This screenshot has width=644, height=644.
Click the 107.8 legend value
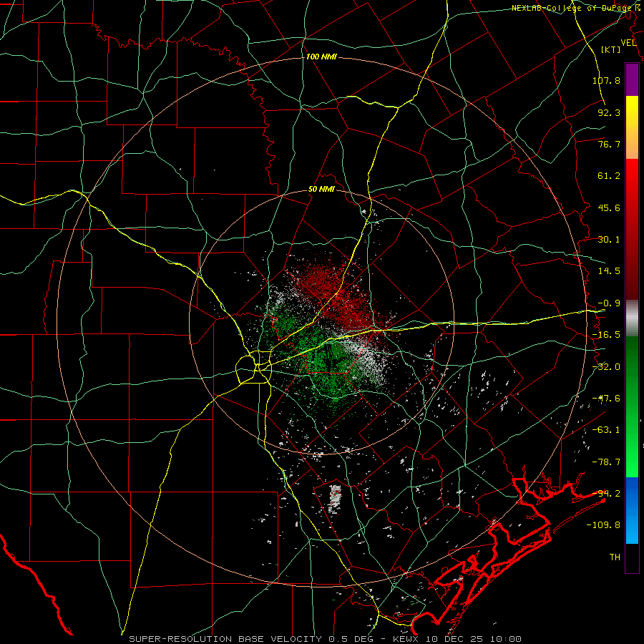click(x=606, y=80)
